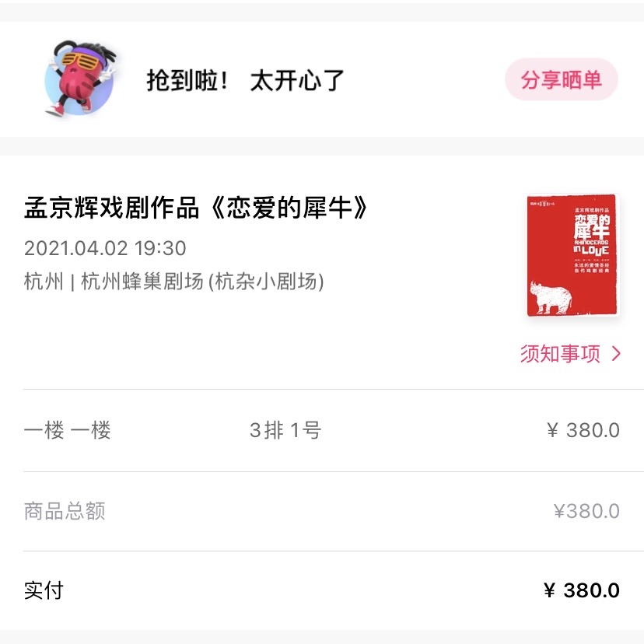Open the 须知事项 notice link
644x644 pixels.
[561, 354]
